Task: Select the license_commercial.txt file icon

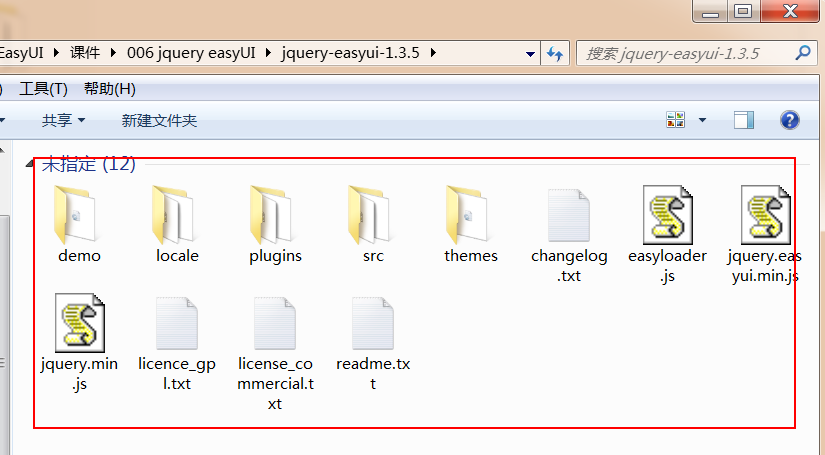Action: coord(275,323)
